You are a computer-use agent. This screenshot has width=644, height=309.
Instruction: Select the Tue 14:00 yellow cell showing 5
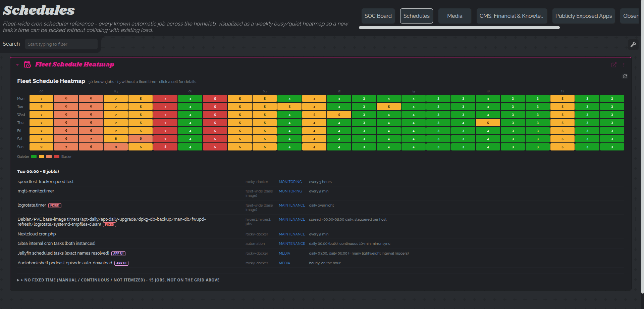coord(389,106)
